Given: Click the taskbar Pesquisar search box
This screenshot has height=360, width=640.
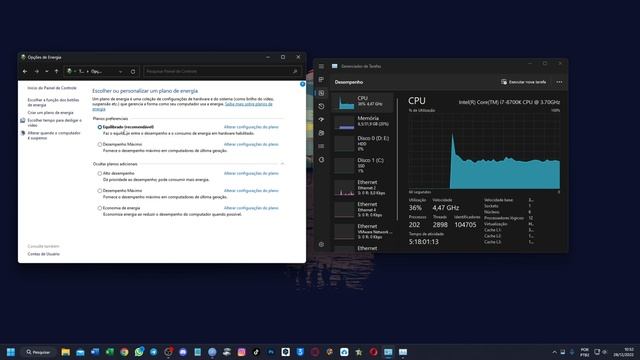Looking at the screenshot, I should coord(38,352).
